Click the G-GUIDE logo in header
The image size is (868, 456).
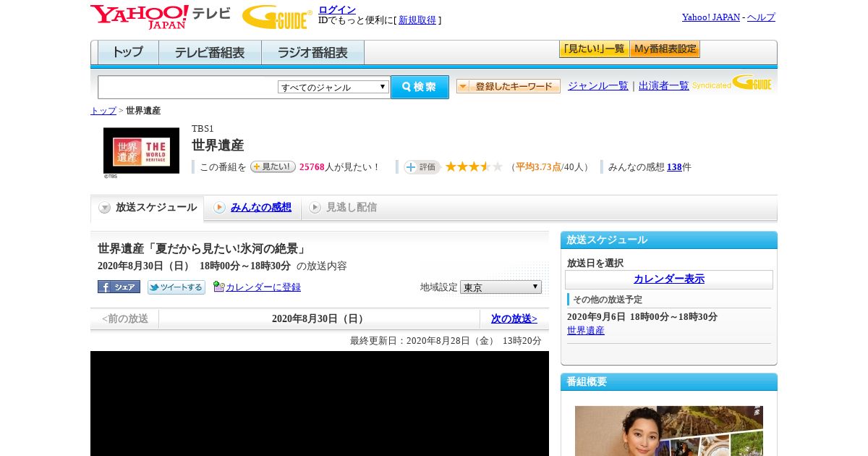[277, 17]
